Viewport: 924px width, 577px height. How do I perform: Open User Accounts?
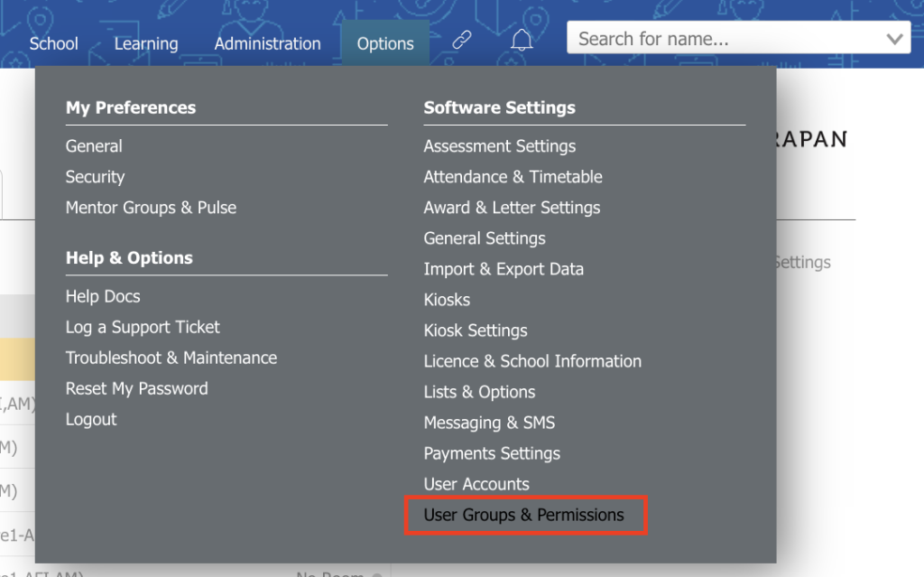[x=476, y=484]
